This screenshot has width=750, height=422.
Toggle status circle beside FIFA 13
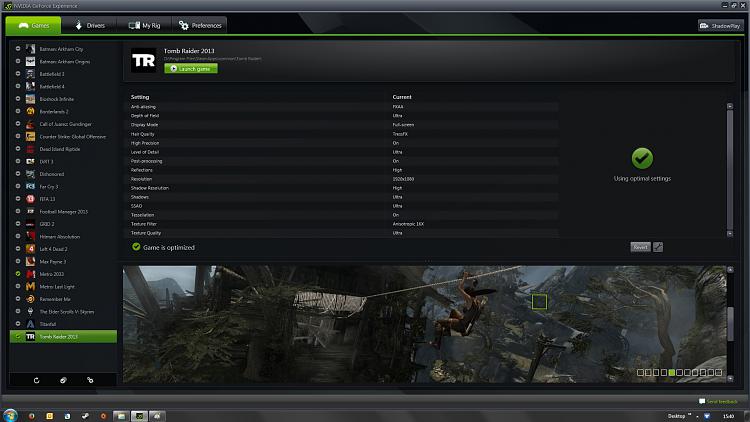[x=18, y=199]
